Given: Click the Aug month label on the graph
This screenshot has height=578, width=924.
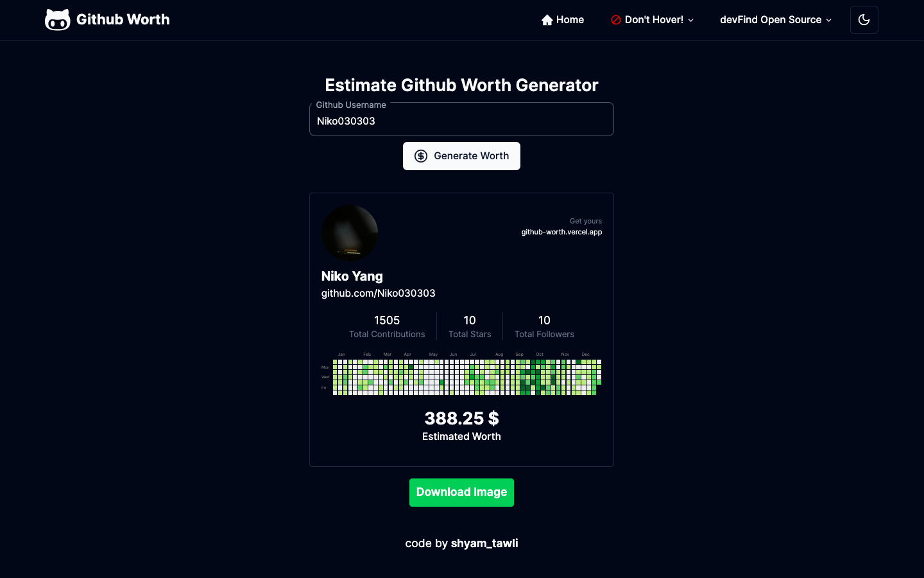Looking at the screenshot, I should 499,355.
